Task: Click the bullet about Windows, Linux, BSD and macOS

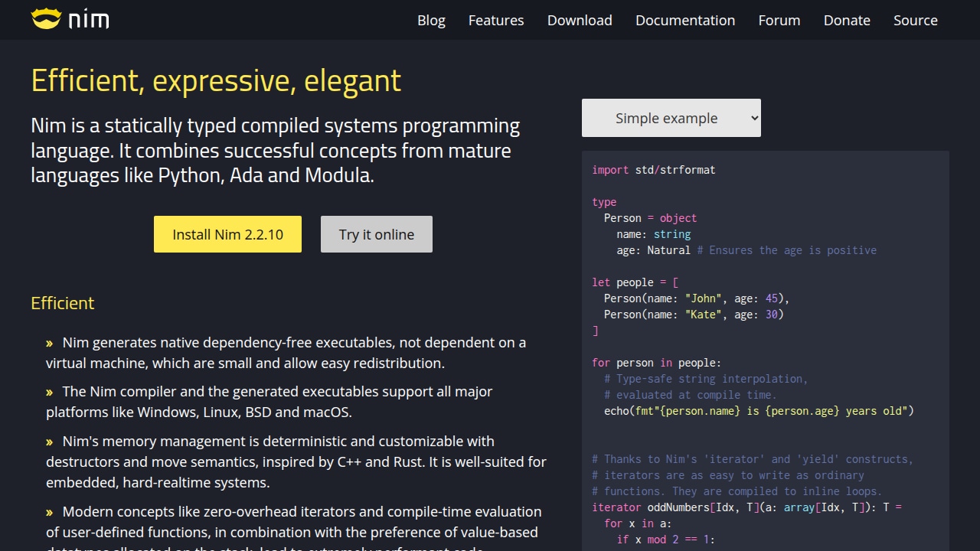Action: coord(269,402)
